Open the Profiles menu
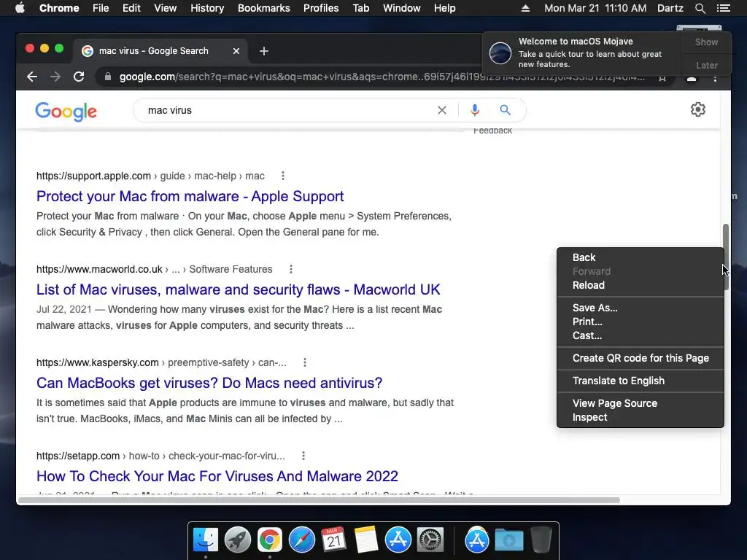The height and width of the screenshot is (560, 747). (x=321, y=8)
